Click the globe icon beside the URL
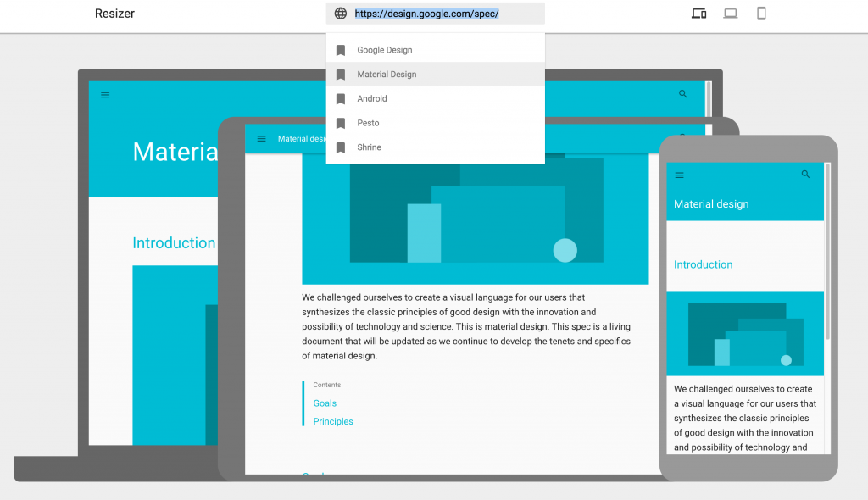Image resolution: width=868 pixels, height=500 pixels. pos(341,14)
